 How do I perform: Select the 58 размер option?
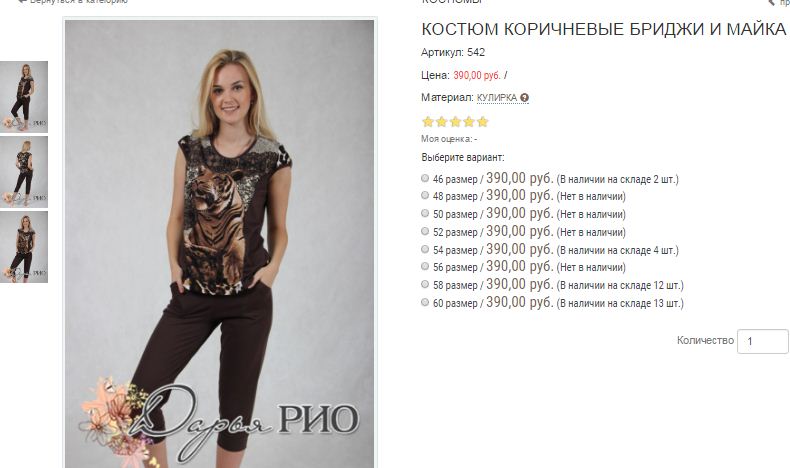coord(425,284)
